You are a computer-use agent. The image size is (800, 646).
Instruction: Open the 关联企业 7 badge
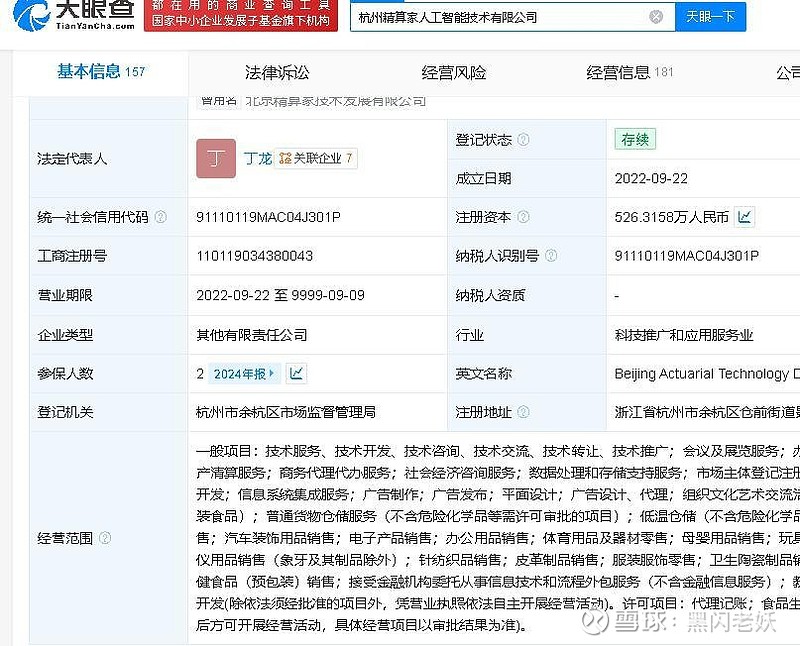tap(316, 158)
